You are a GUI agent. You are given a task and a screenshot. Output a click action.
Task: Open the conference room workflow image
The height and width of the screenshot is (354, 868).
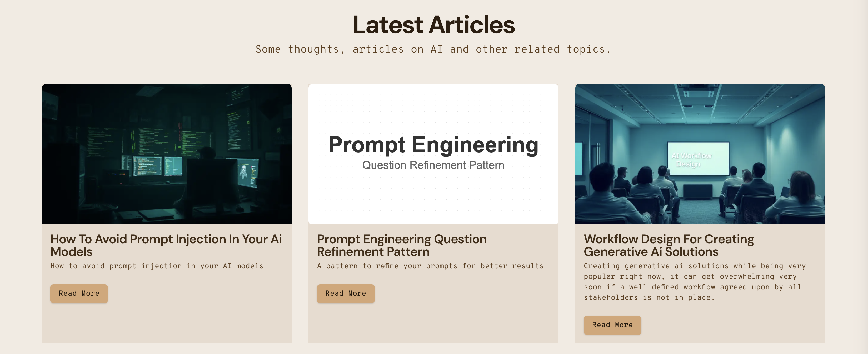tap(700, 154)
